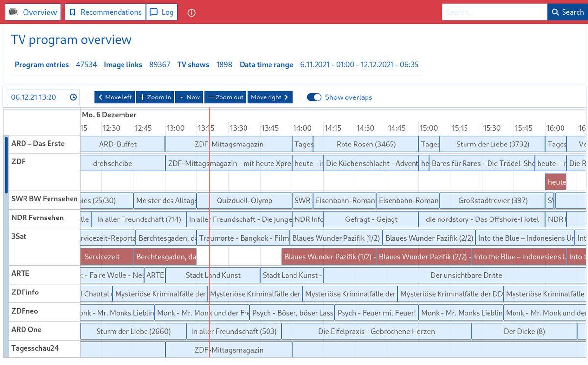The width and height of the screenshot is (588, 365).
Task: Open Der unsichtbare Dritte on ARTE
Action: pyautogui.click(x=455, y=275)
